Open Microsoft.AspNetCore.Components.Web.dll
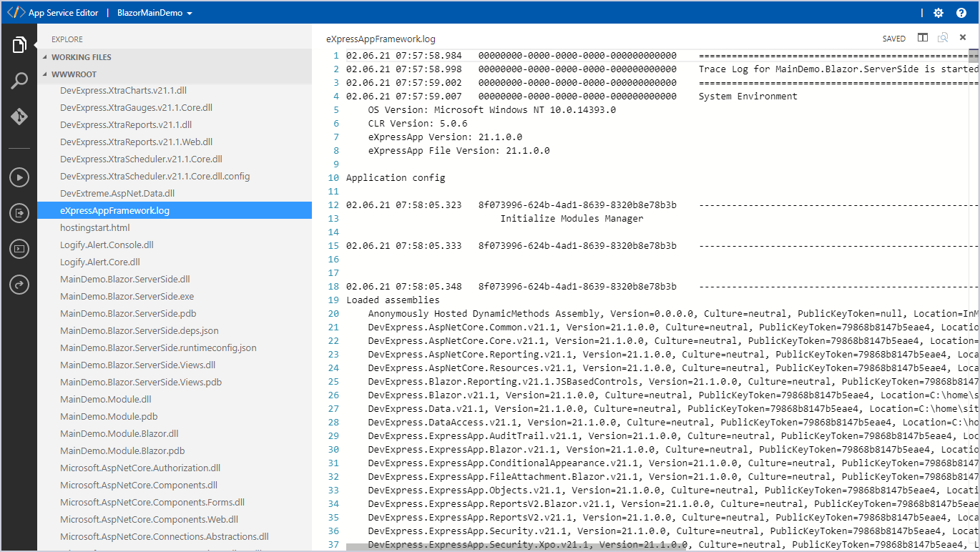Image resolution: width=980 pixels, height=552 pixels. (150, 519)
